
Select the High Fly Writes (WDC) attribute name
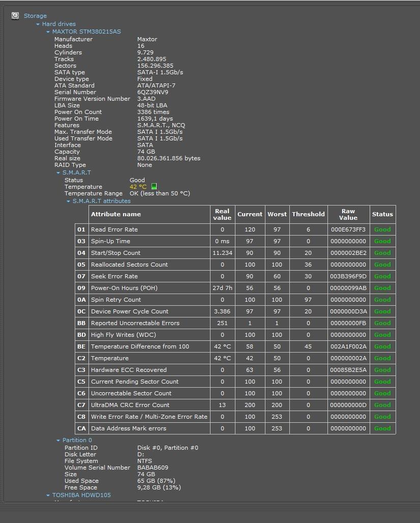coord(124,335)
